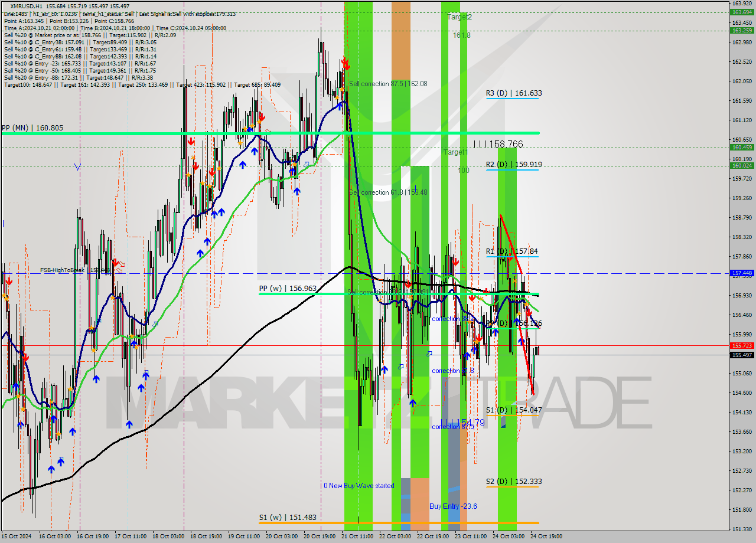Click the '18 Oct 03:00' time axis label
The image size is (756, 543).
[168, 537]
